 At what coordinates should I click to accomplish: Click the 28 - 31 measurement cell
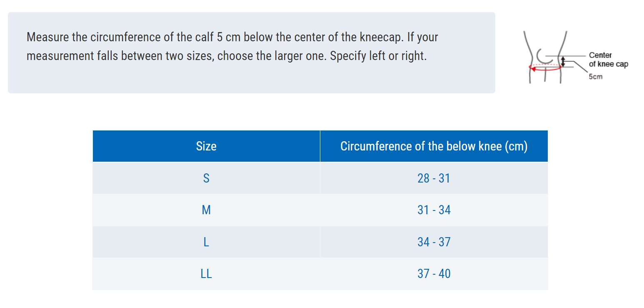tap(434, 178)
